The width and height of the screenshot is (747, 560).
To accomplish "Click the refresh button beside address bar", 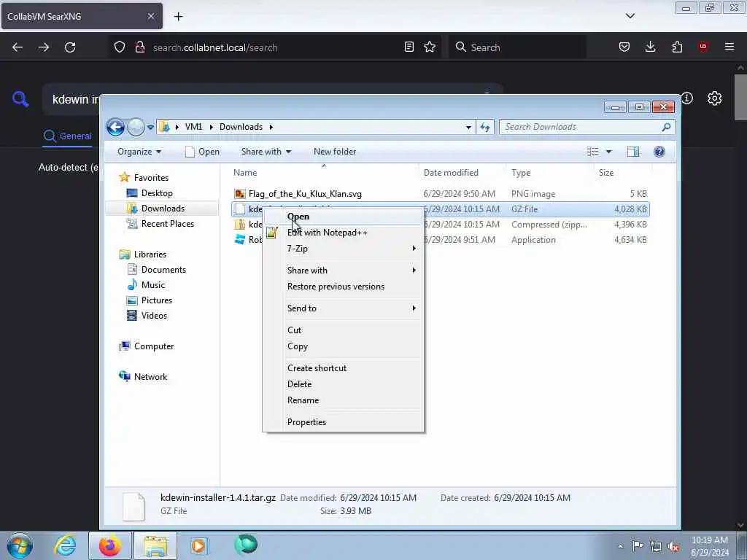I will pos(485,127).
